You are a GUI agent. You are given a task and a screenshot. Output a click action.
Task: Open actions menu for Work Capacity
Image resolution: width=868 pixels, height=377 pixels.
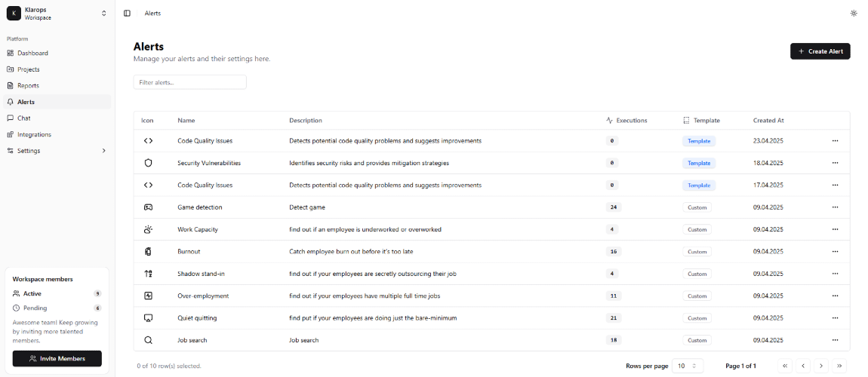835,229
